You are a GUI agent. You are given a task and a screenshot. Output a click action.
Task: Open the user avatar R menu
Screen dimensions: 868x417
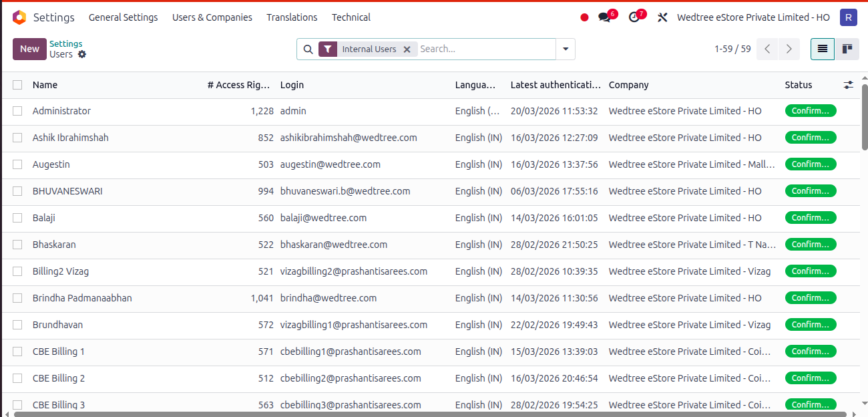pyautogui.click(x=849, y=17)
